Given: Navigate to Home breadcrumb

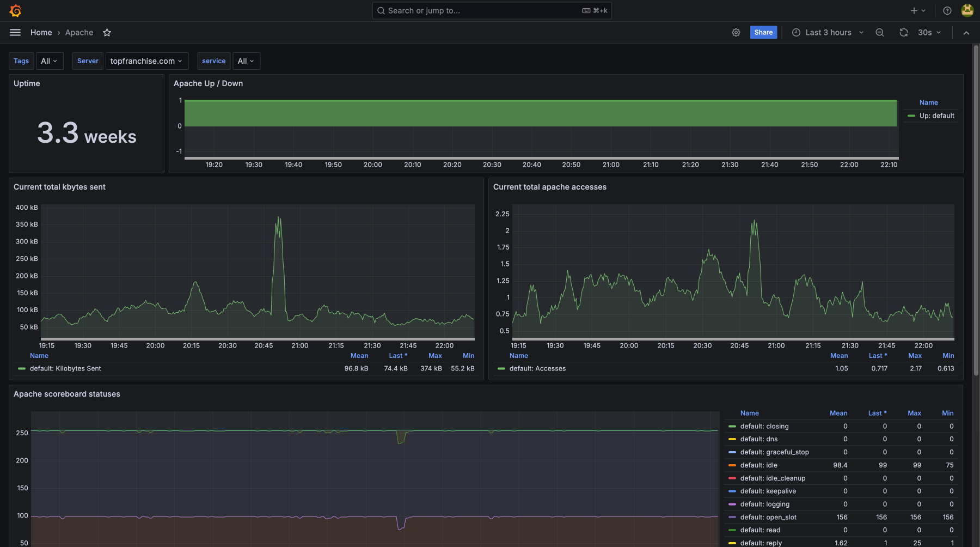Looking at the screenshot, I should pyautogui.click(x=41, y=33).
